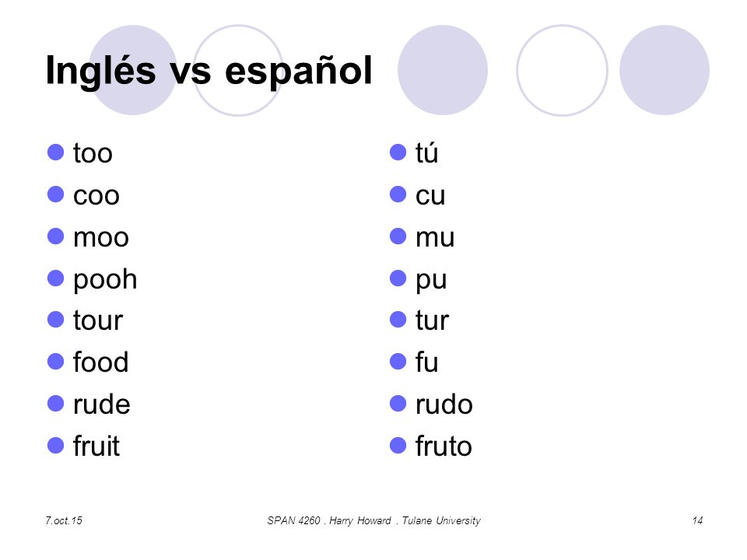Select the word "rude"

[x=102, y=404]
